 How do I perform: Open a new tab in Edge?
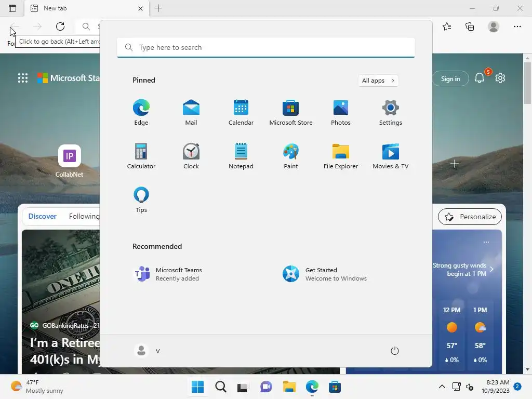coord(158,8)
